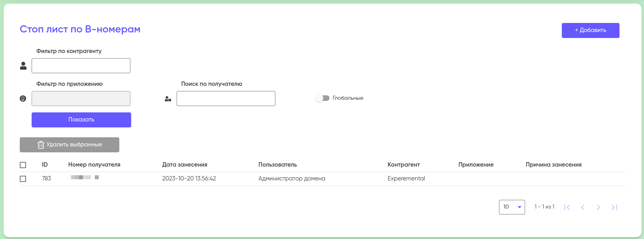Image resolution: width=644 pixels, height=239 pixels.
Task: Sort by Контрагент column header
Action: pos(403,165)
